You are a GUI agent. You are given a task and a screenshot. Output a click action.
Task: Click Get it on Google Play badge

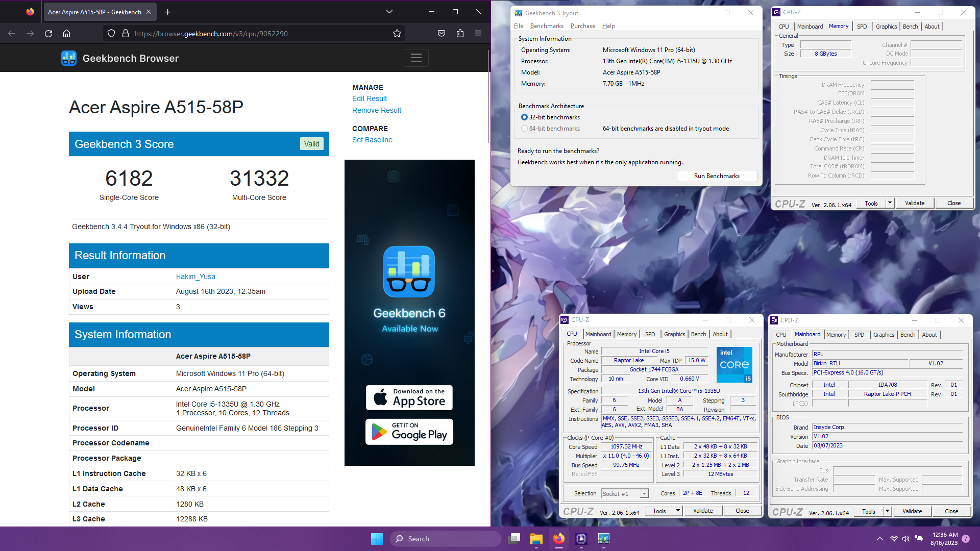pos(409,432)
